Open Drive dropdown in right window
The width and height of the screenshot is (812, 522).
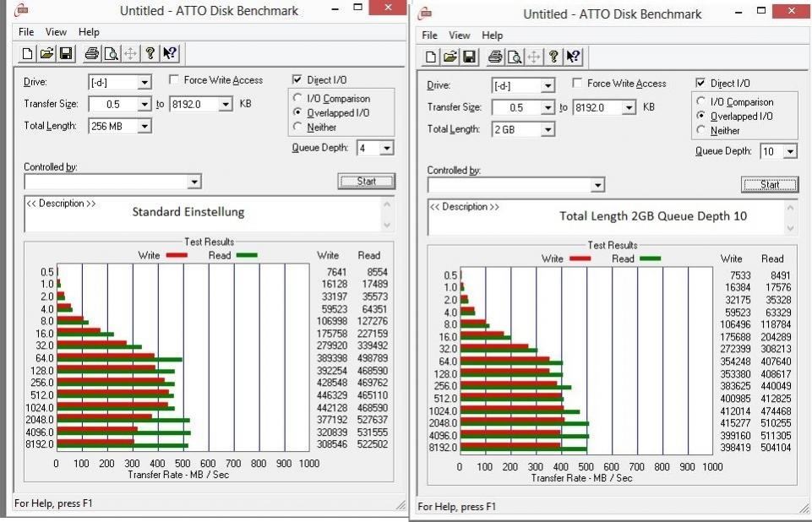click(x=548, y=85)
